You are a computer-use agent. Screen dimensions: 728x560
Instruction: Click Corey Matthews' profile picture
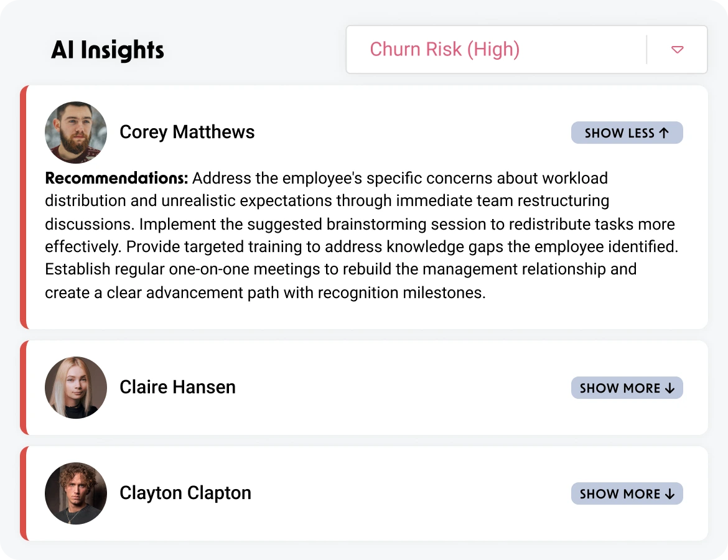pos(75,133)
